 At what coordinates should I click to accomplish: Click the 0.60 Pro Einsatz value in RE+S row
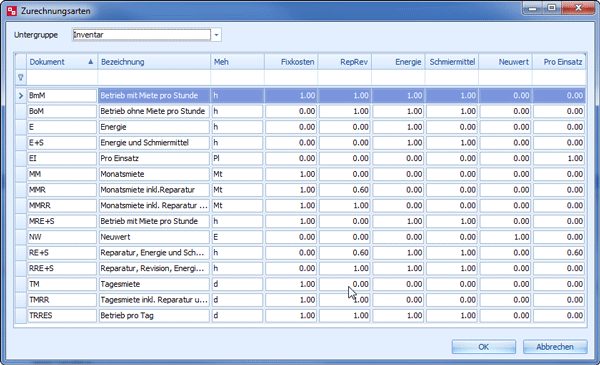[x=559, y=253]
